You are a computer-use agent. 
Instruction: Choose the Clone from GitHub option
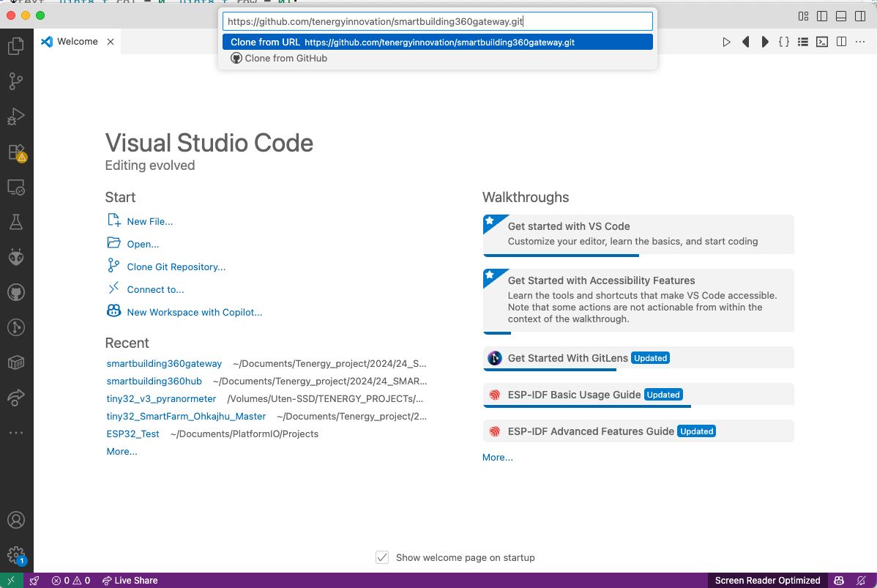pyautogui.click(x=437, y=58)
